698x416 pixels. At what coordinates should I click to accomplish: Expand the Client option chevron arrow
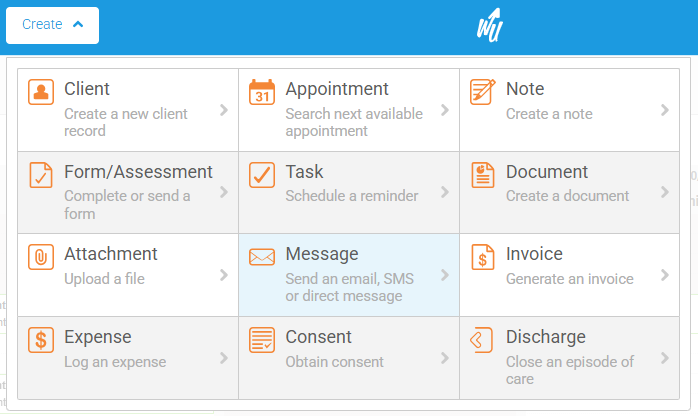click(224, 110)
